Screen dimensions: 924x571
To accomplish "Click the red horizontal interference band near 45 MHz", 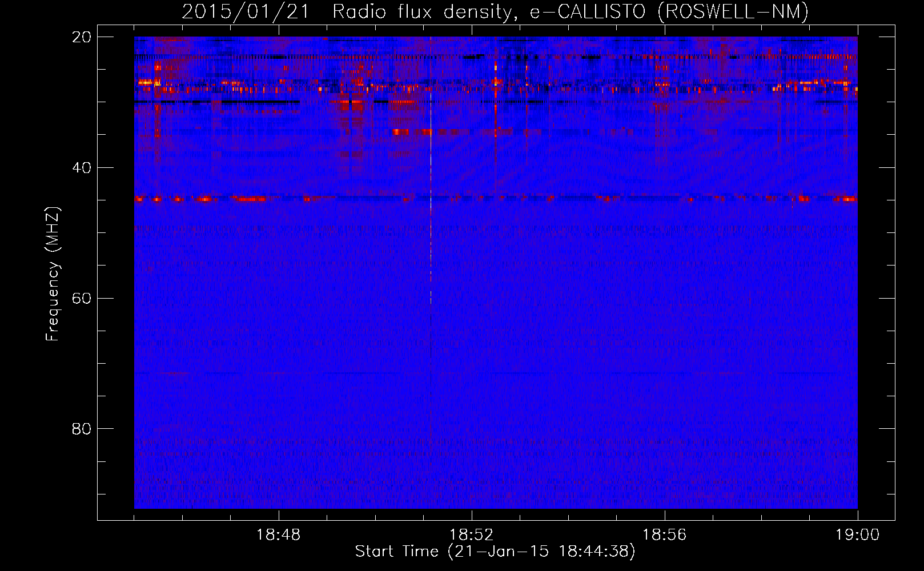I will point(495,199).
